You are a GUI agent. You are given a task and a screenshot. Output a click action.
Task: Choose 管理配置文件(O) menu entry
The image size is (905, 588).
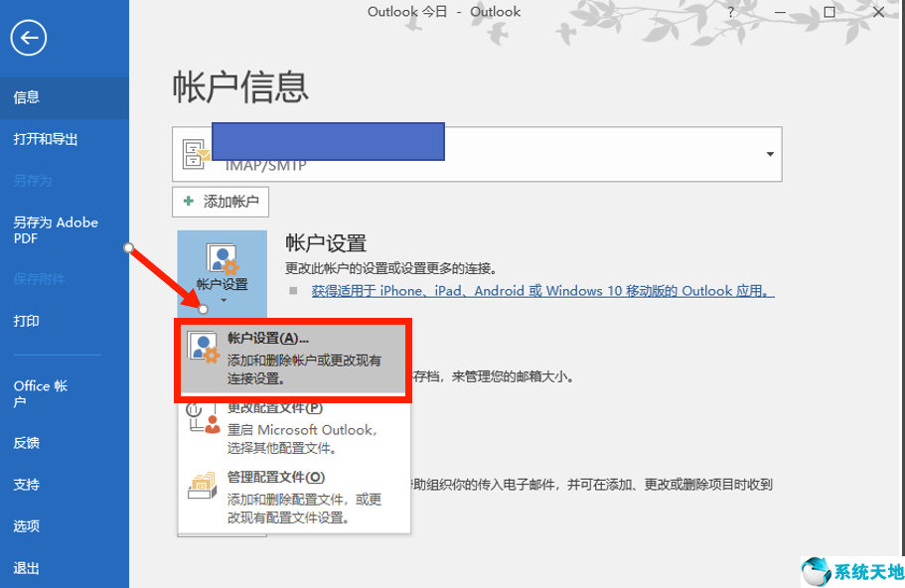(x=294, y=497)
